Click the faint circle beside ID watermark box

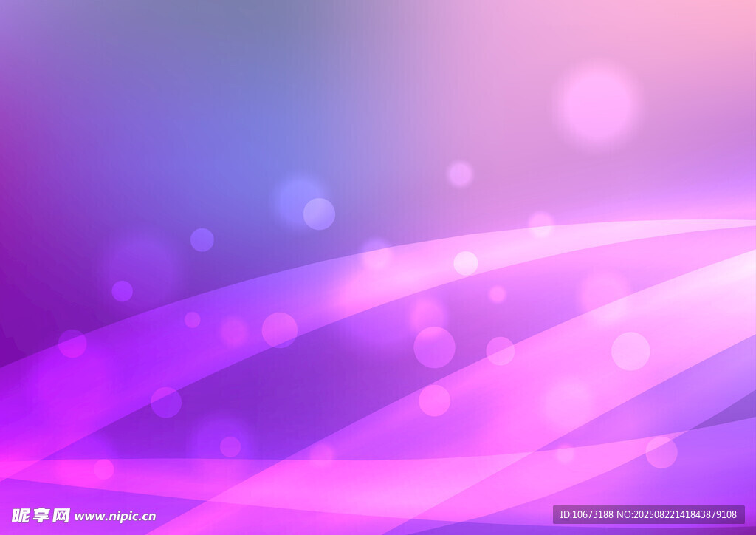pyautogui.click(x=661, y=452)
